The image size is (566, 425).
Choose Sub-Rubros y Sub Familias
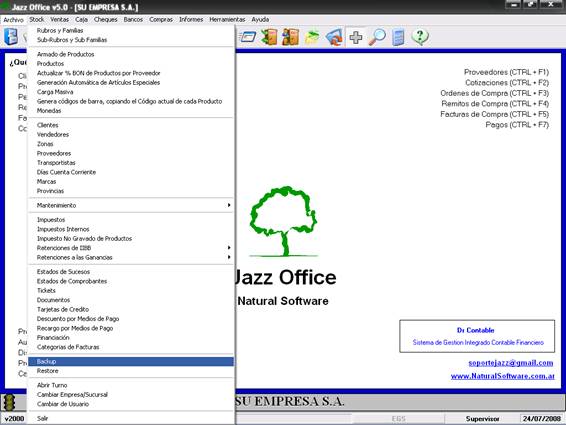click(131, 40)
